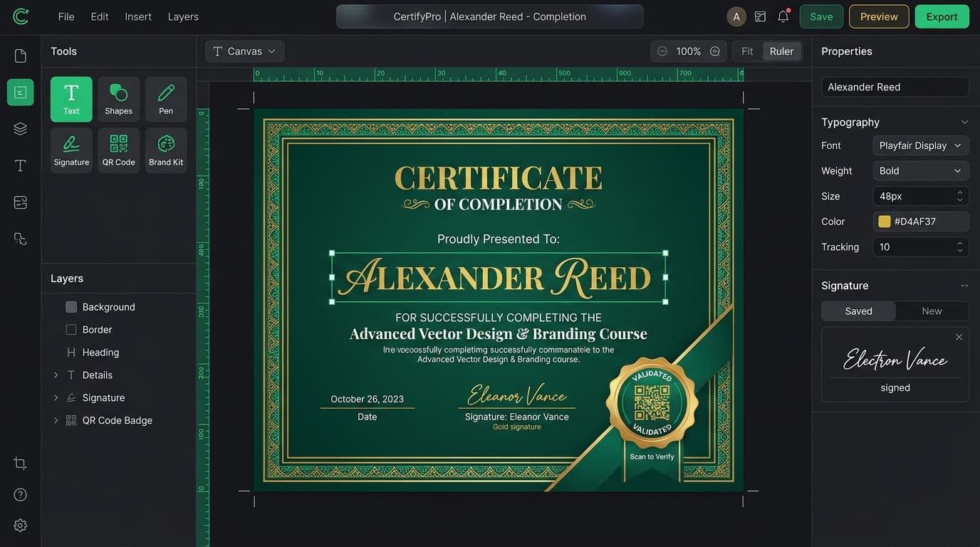This screenshot has width=980, height=547.
Task: Open the Layers menu
Action: click(183, 16)
